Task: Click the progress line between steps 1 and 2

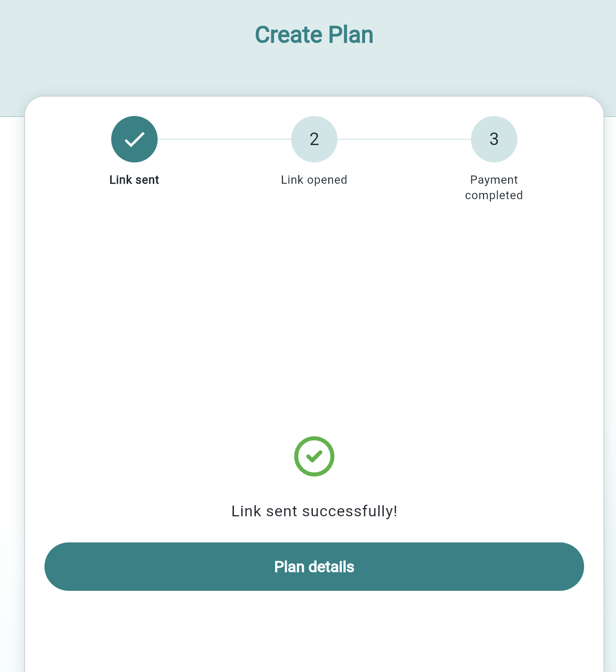Action: 224,139
